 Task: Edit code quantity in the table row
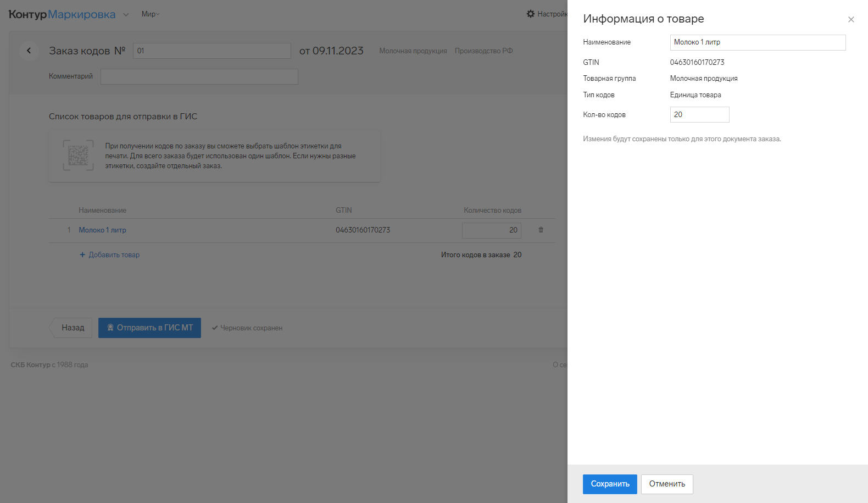pyautogui.click(x=491, y=230)
